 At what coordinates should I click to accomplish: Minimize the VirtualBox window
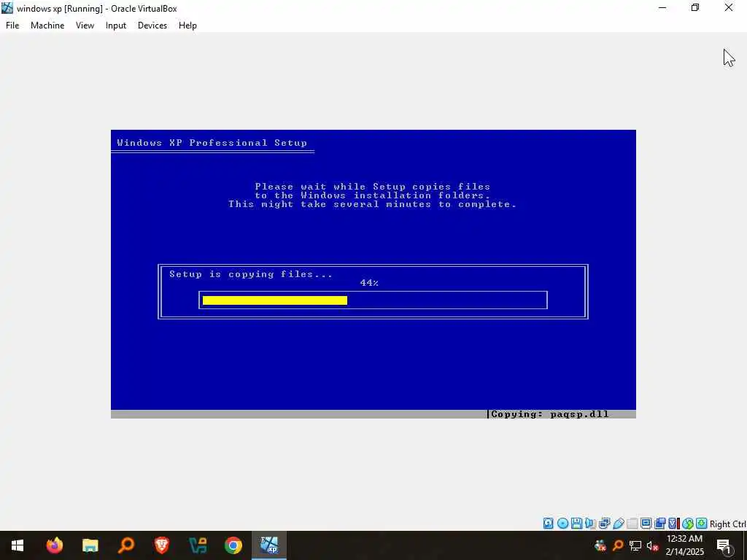pos(662,8)
